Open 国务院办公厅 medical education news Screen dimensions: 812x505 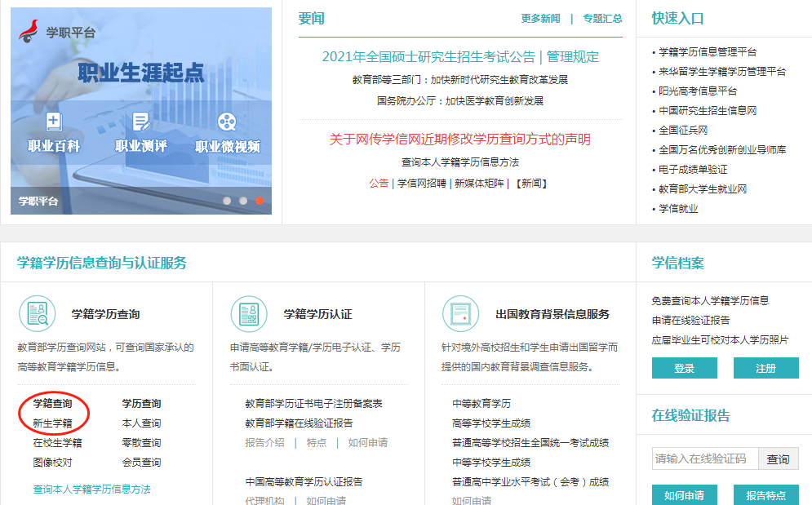point(459,101)
